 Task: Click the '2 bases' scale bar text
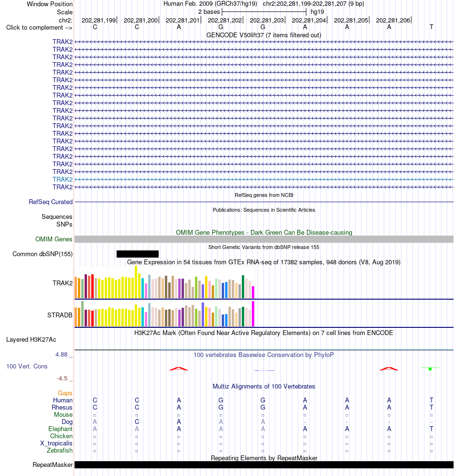(x=209, y=12)
